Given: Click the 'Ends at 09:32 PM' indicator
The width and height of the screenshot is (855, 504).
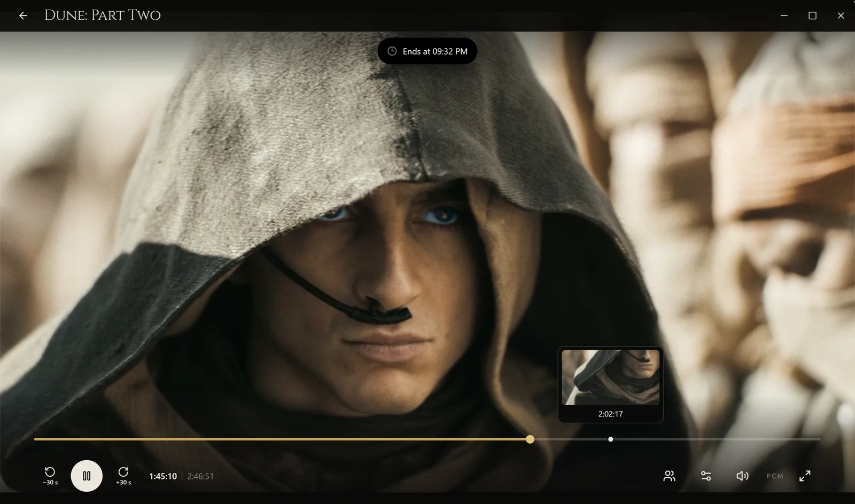Looking at the screenshot, I should click(427, 51).
